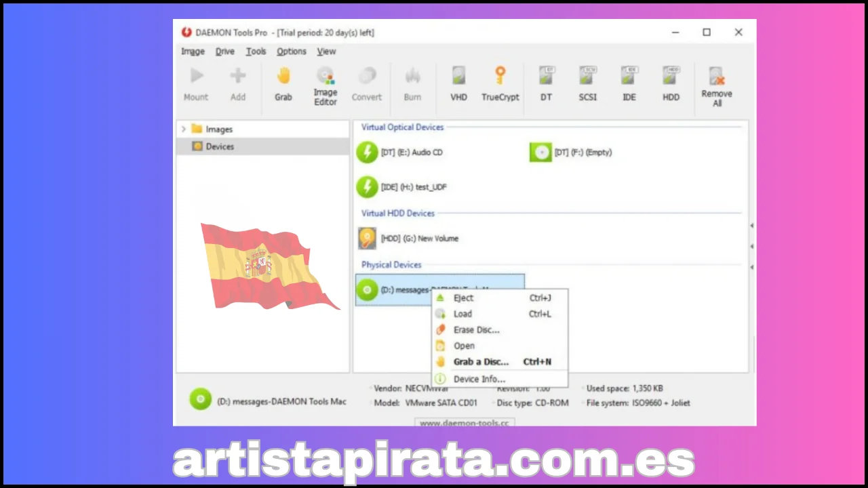
Task: Click the status bar disc icon
Action: tap(200, 399)
